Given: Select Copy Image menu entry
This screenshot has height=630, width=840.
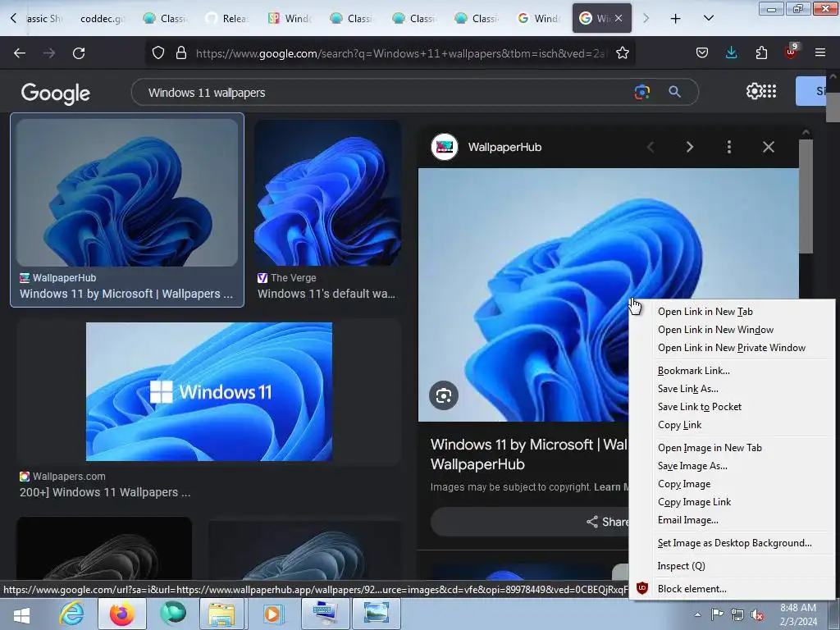Looking at the screenshot, I should (684, 484).
